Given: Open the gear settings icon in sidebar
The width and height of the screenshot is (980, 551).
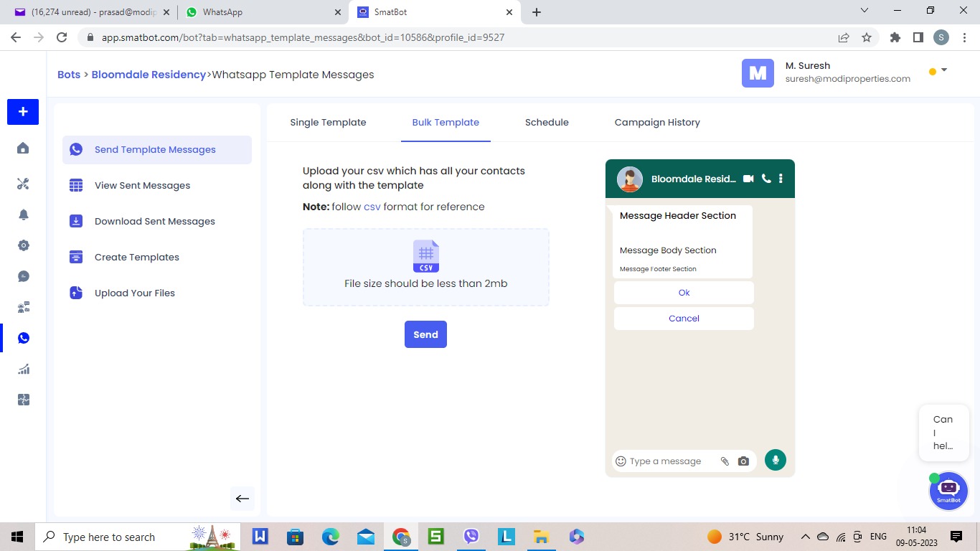Looking at the screenshot, I should (23, 245).
